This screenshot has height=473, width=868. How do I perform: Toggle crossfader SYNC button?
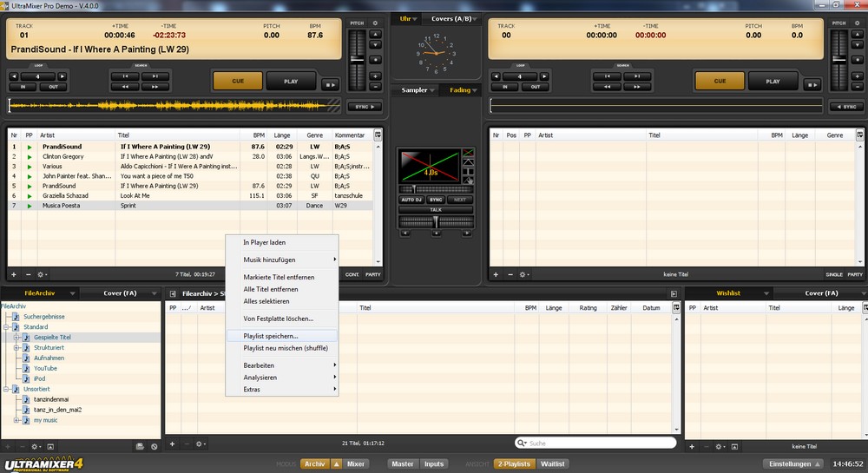437,200
